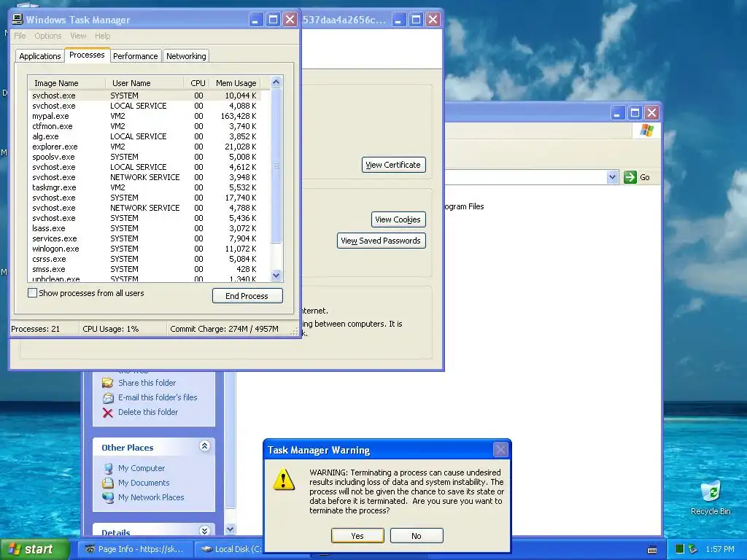Screen dimensions: 747x560
Task: Select the taskmgr.exe process row
Action: (145, 187)
